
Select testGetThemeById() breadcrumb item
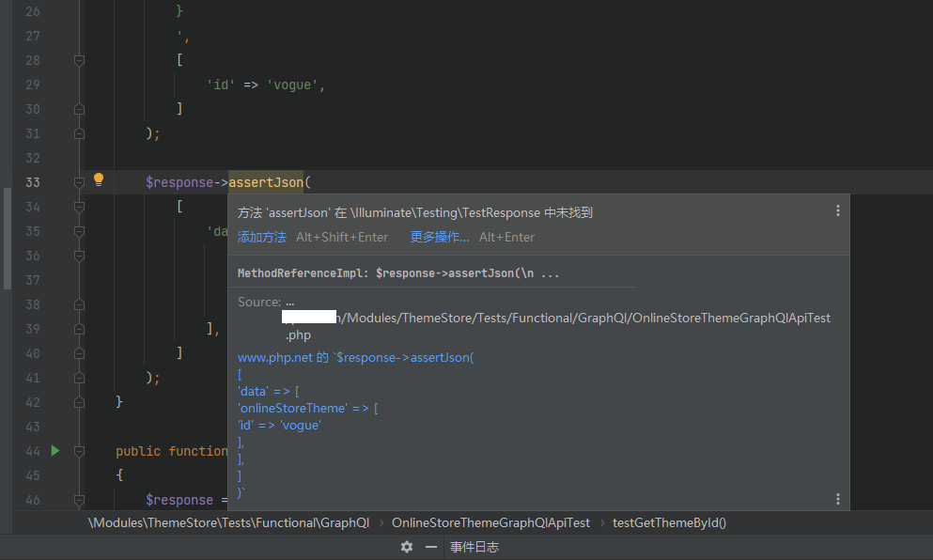point(669,522)
